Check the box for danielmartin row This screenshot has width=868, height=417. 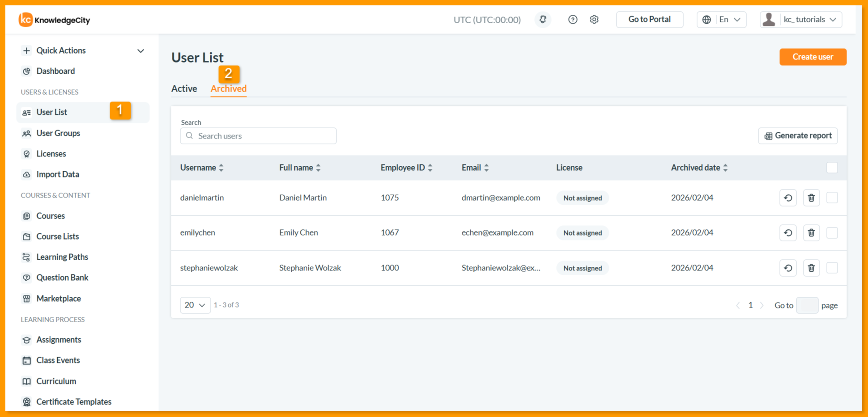pyautogui.click(x=832, y=198)
